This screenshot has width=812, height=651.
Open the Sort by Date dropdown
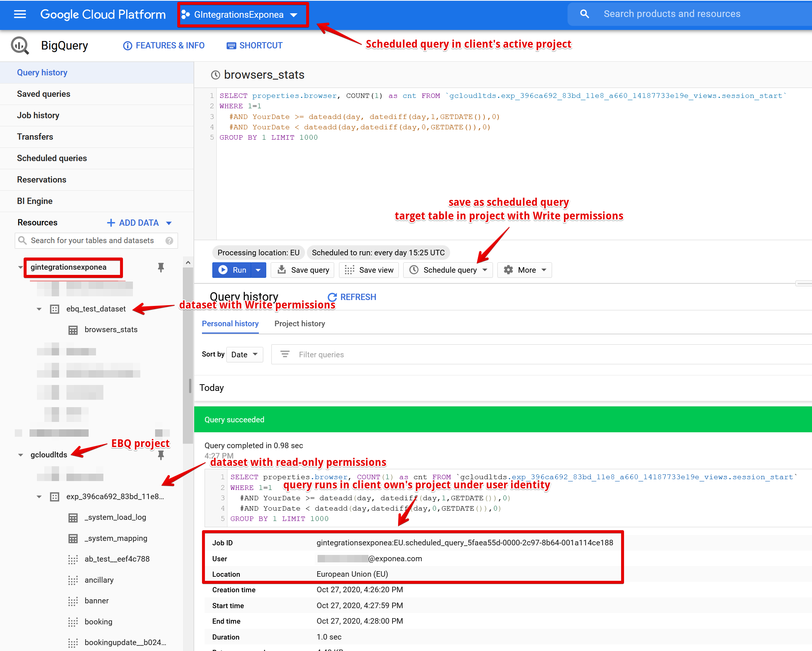click(x=244, y=355)
